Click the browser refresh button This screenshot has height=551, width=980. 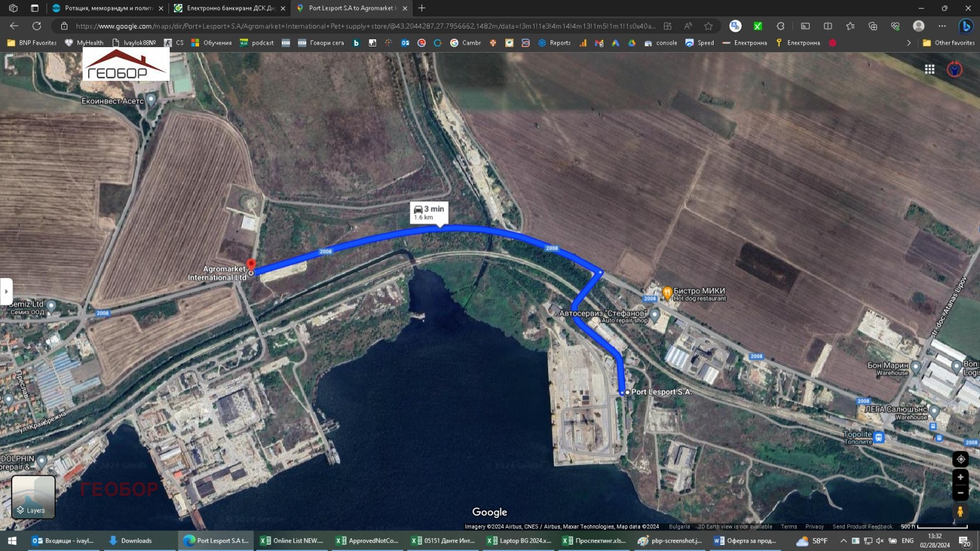click(37, 26)
